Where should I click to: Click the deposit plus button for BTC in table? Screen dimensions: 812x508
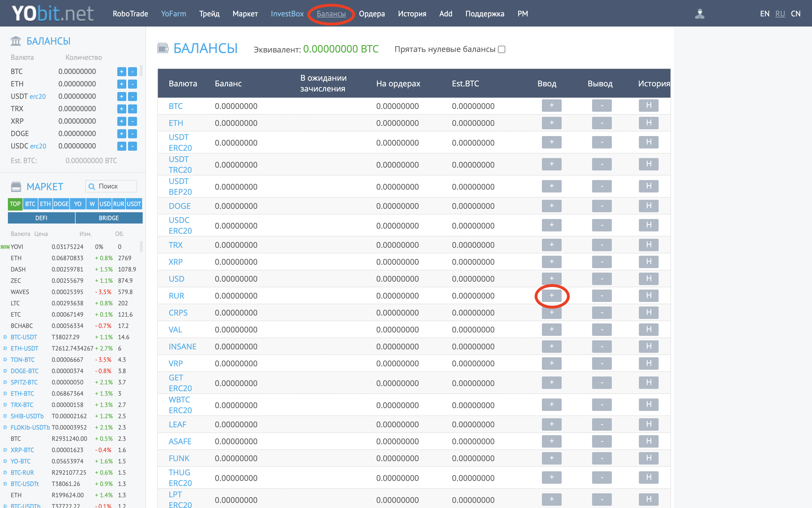(551, 106)
